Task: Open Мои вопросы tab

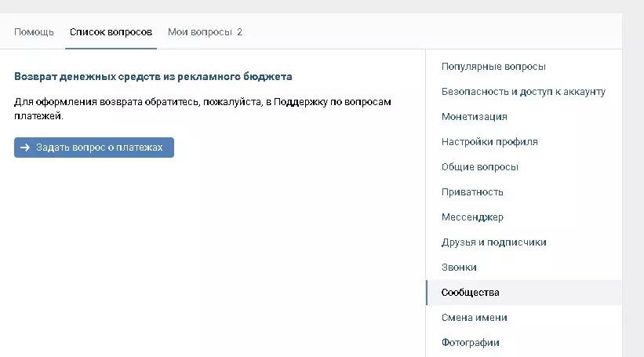Action: (205, 32)
